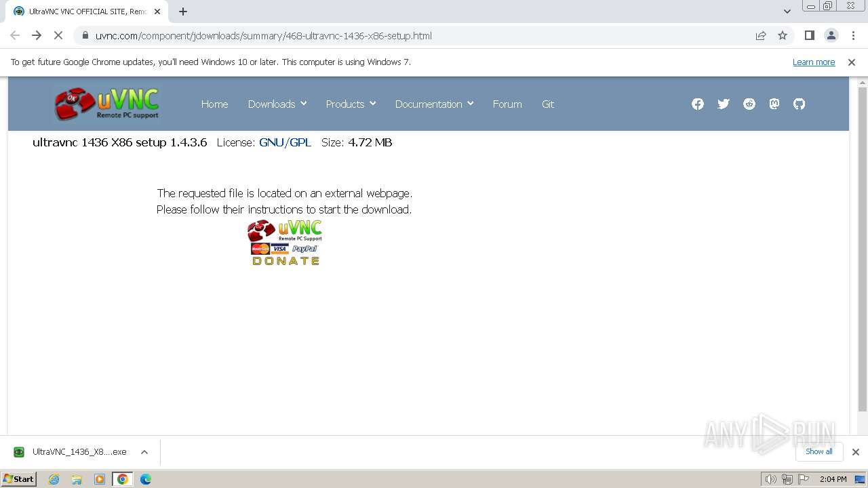
Task: Click the clock showing 2:04 PM
Action: tap(833, 479)
